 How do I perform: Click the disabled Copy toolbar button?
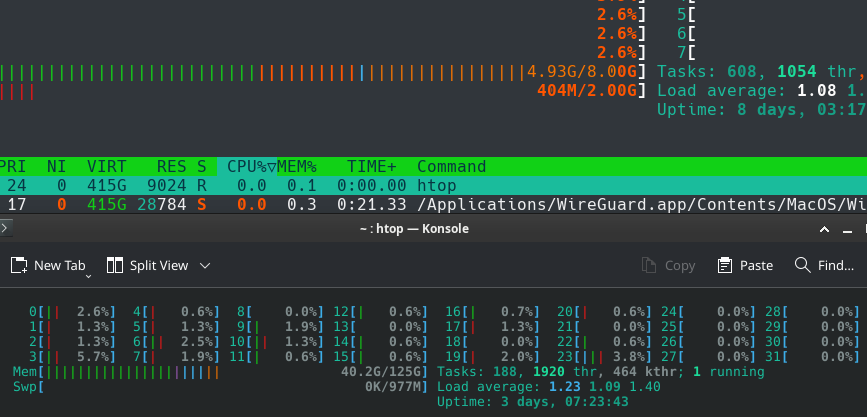668,265
